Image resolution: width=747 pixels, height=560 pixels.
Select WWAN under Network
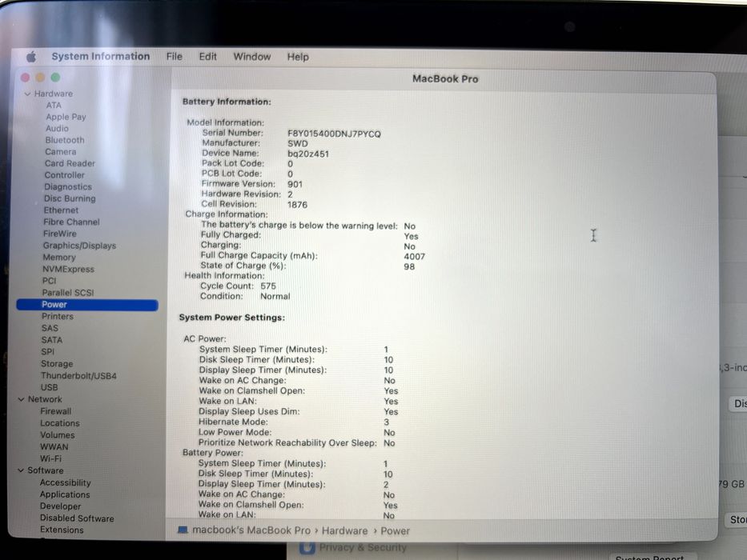54,446
